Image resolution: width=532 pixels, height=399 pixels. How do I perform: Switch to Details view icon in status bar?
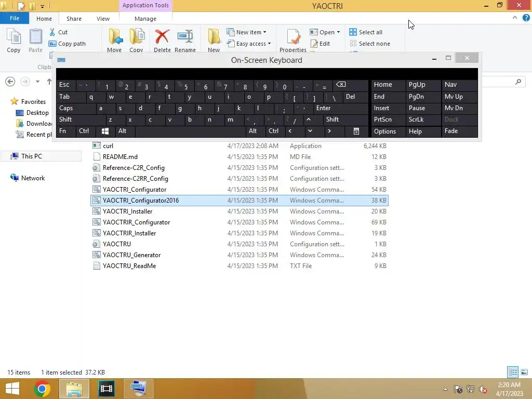[x=513, y=372]
